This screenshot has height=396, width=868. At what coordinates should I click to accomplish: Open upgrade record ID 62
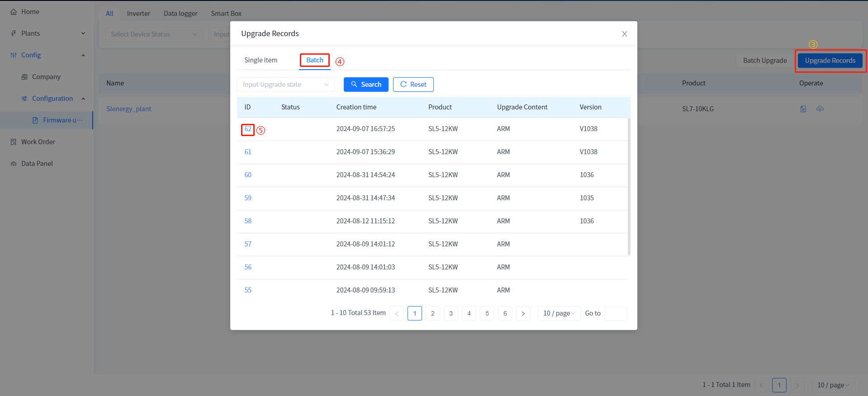pyautogui.click(x=248, y=129)
